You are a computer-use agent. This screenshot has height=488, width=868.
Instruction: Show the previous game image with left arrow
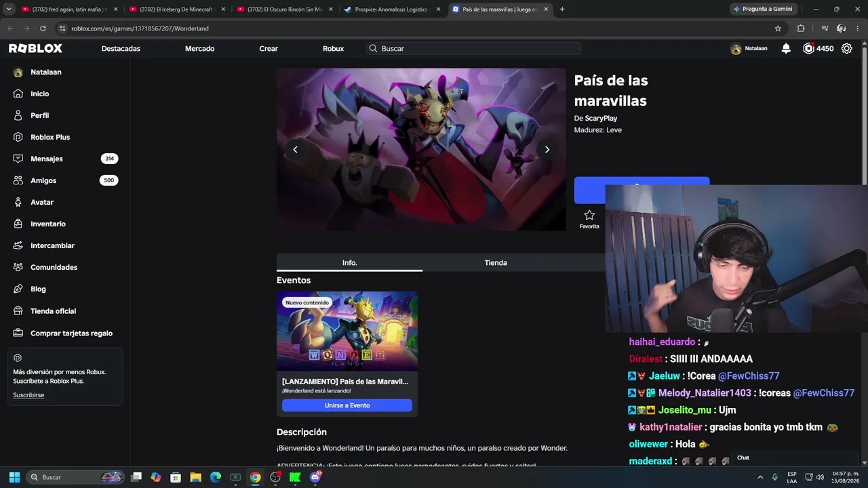point(295,150)
